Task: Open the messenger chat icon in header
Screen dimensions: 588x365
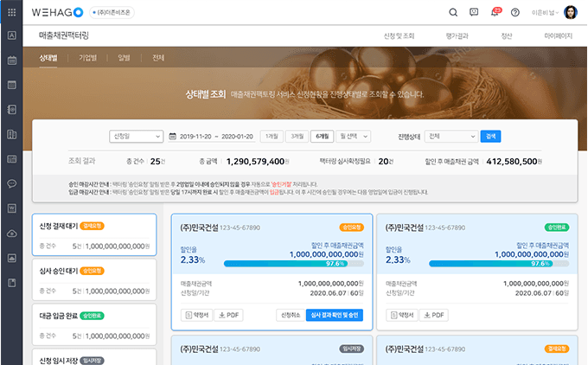Action: click(474, 12)
